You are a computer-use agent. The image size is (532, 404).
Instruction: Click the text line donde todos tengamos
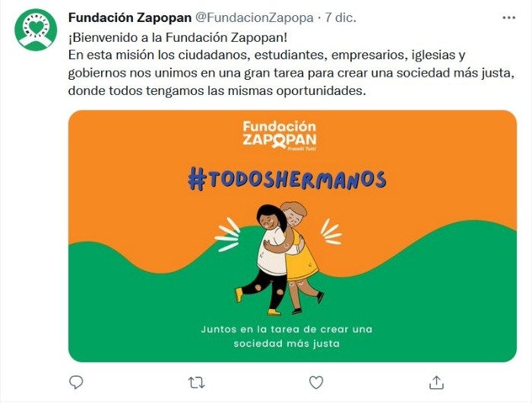(x=217, y=91)
